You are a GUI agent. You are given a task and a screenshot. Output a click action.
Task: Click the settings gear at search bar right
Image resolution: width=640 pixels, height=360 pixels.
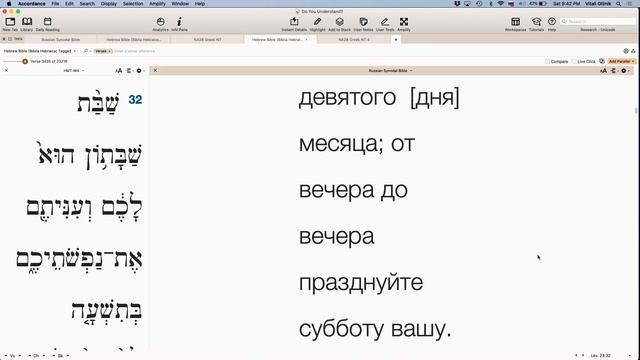click(626, 51)
